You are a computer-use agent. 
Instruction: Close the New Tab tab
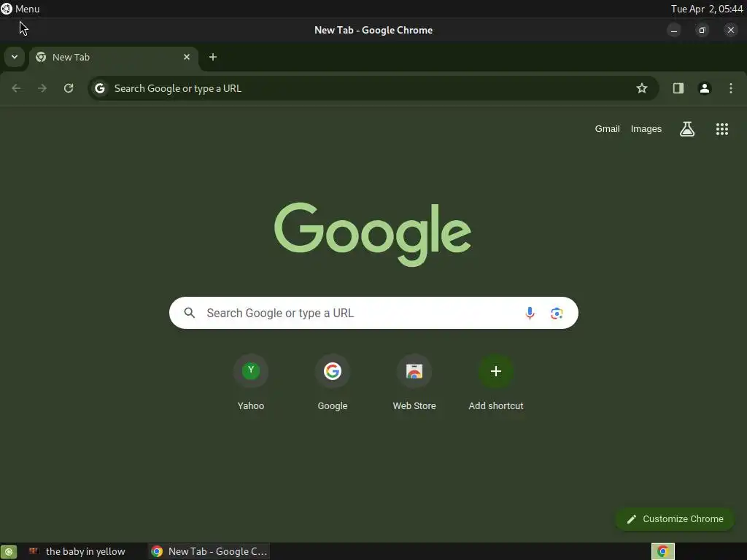click(x=187, y=57)
